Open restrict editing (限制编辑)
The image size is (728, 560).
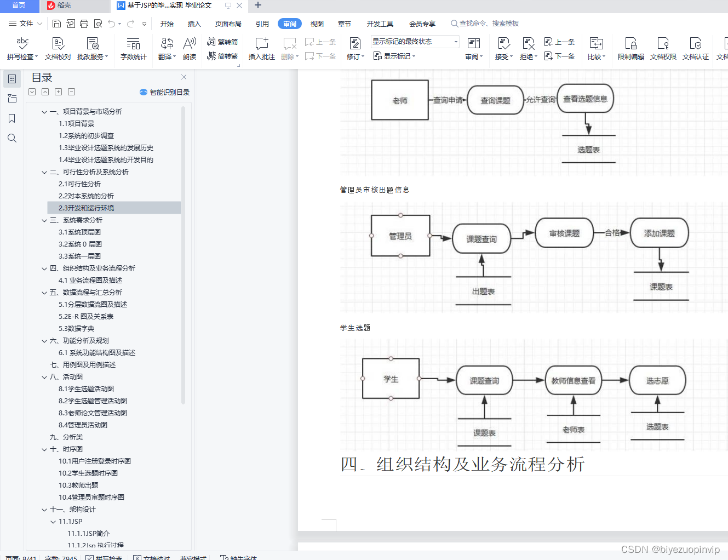(x=631, y=48)
